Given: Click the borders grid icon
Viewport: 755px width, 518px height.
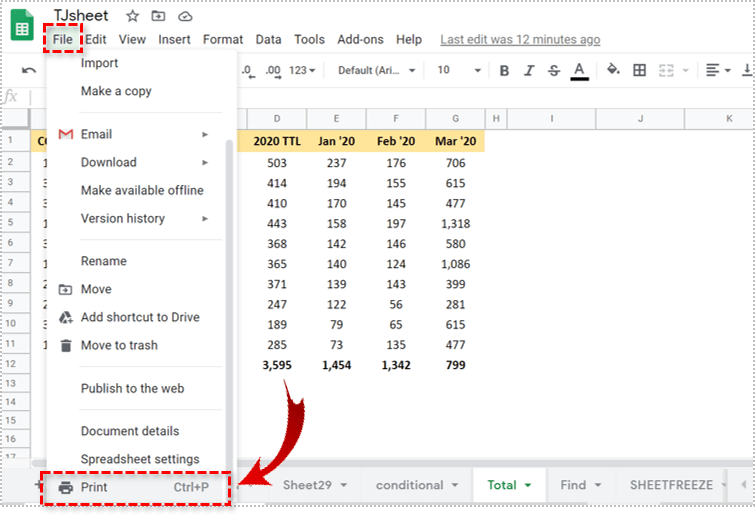Looking at the screenshot, I should (x=640, y=70).
